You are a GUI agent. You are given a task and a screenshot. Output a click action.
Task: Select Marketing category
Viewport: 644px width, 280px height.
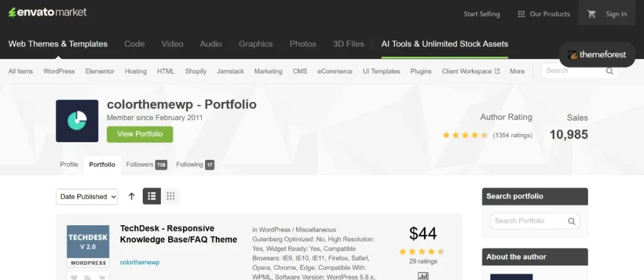268,71
